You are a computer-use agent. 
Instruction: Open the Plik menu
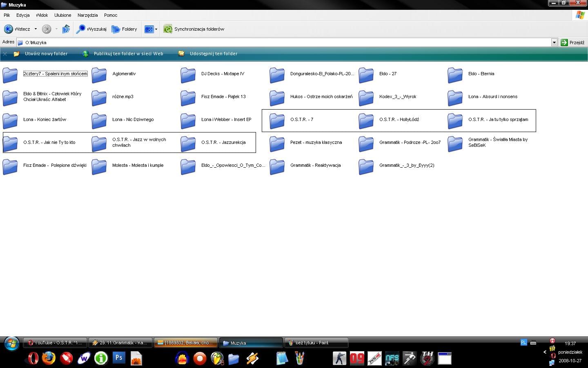coord(7,15)
